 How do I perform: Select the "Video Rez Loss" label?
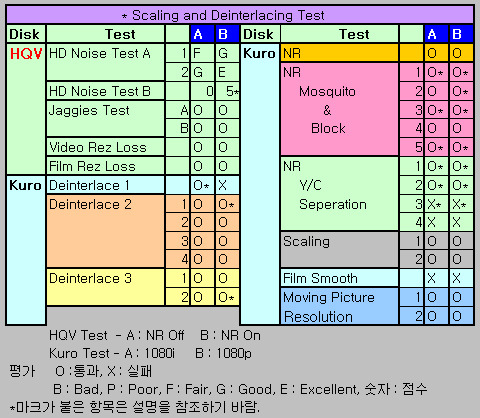click(x=98, y=147)
